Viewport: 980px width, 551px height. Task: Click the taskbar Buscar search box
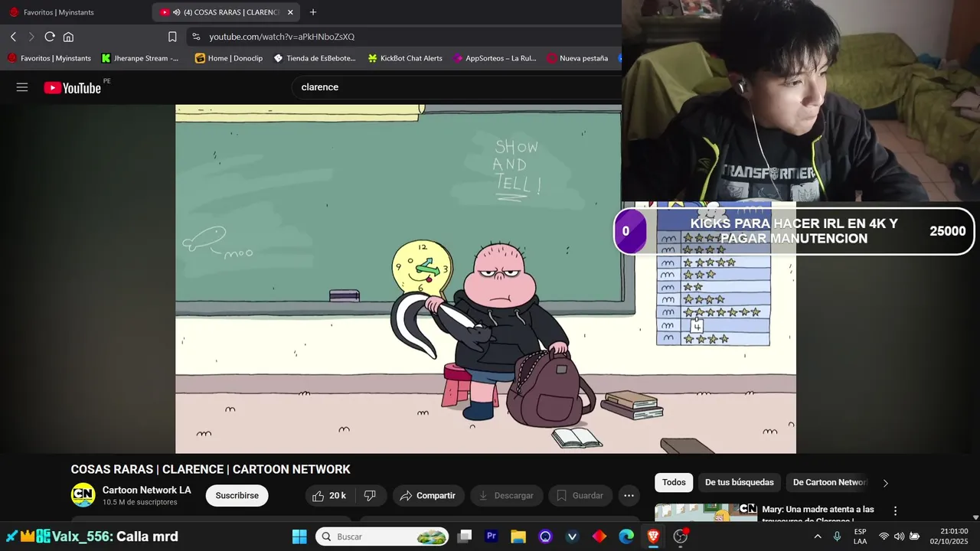click(x=383, y=536)
